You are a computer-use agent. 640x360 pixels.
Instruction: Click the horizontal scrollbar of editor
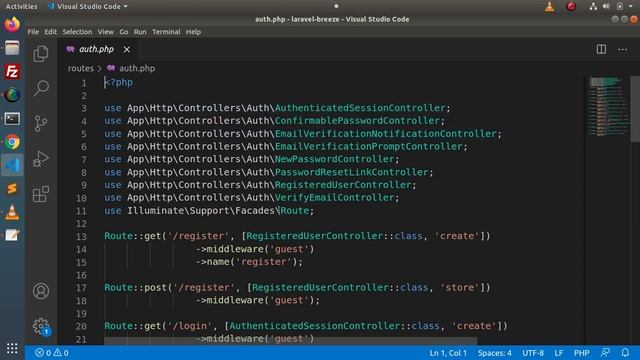[290, 341]
